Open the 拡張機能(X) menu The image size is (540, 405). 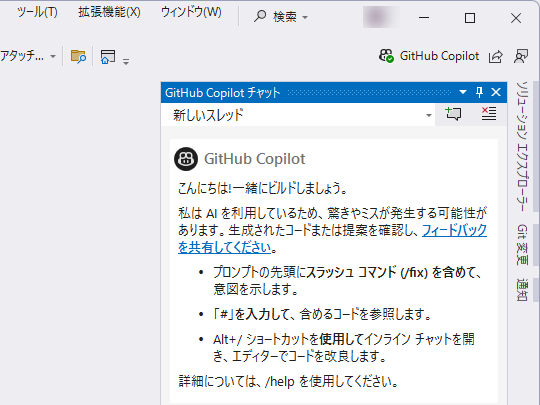pyautogui.click(x=109, y=12)
